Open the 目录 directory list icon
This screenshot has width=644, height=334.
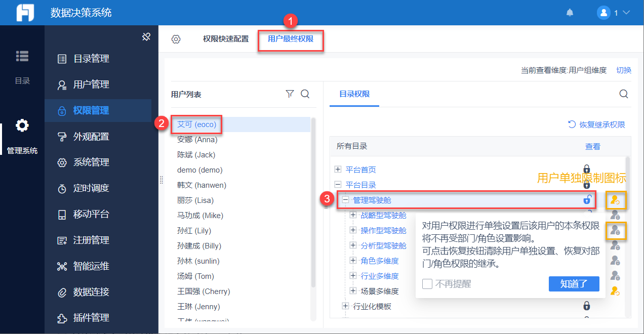click(x=22, y=56)
